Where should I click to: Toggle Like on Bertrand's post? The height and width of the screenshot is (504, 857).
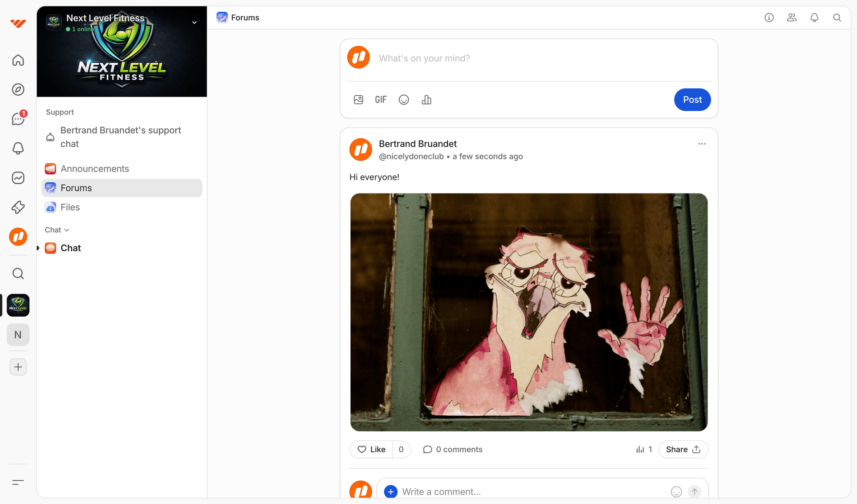tap(371, 449)
